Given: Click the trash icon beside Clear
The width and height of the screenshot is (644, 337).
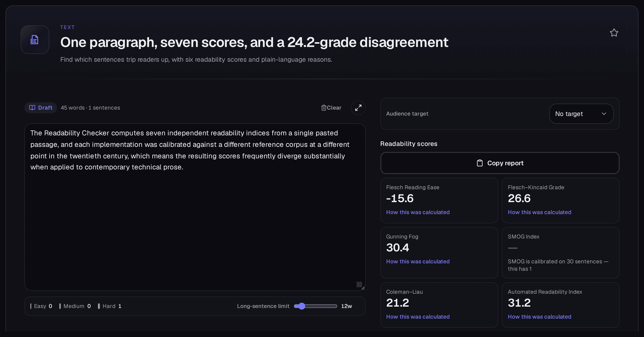Looking at the screenshot, I should [x=324, y=107].
